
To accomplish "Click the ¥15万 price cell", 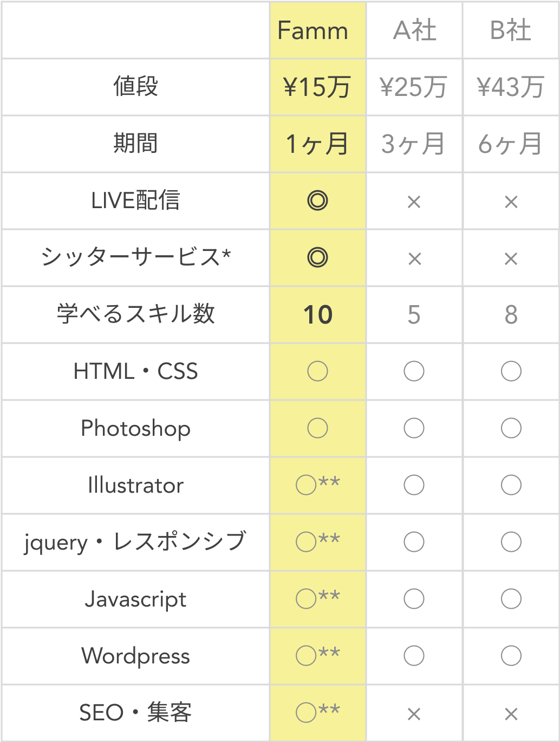I will [x=317, y=87].
